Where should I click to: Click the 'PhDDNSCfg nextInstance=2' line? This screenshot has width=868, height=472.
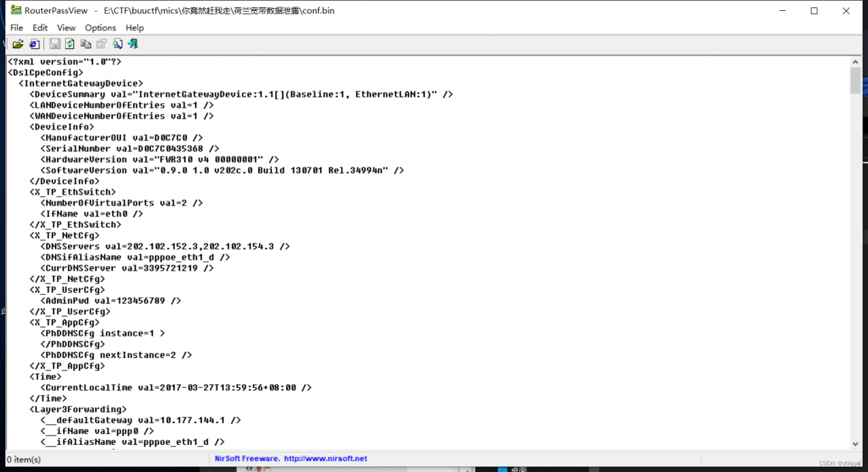(x=116, y=355)
